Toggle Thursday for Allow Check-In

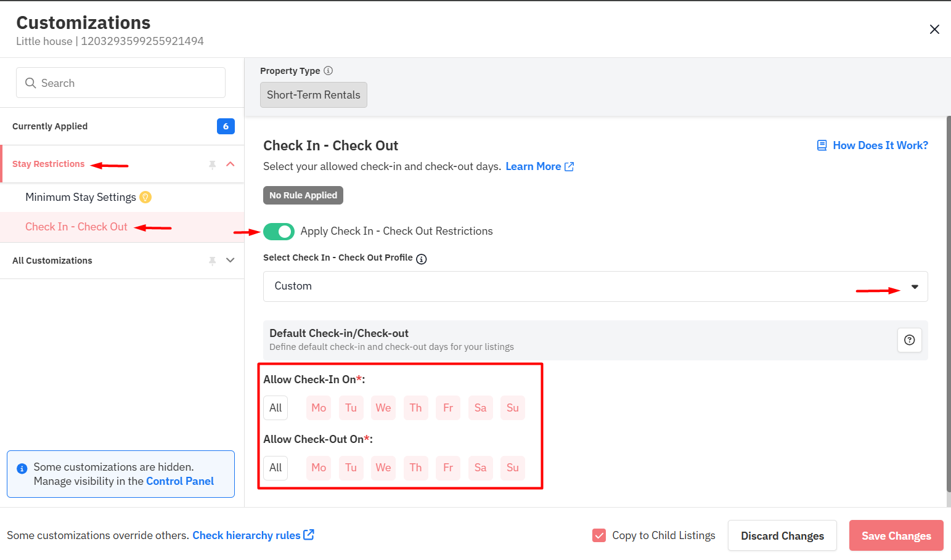click(x=416, y=408)
